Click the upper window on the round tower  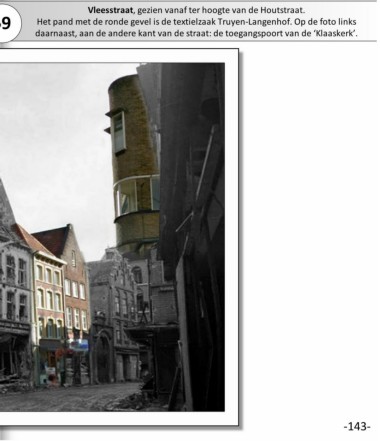(x=119, y=132)
